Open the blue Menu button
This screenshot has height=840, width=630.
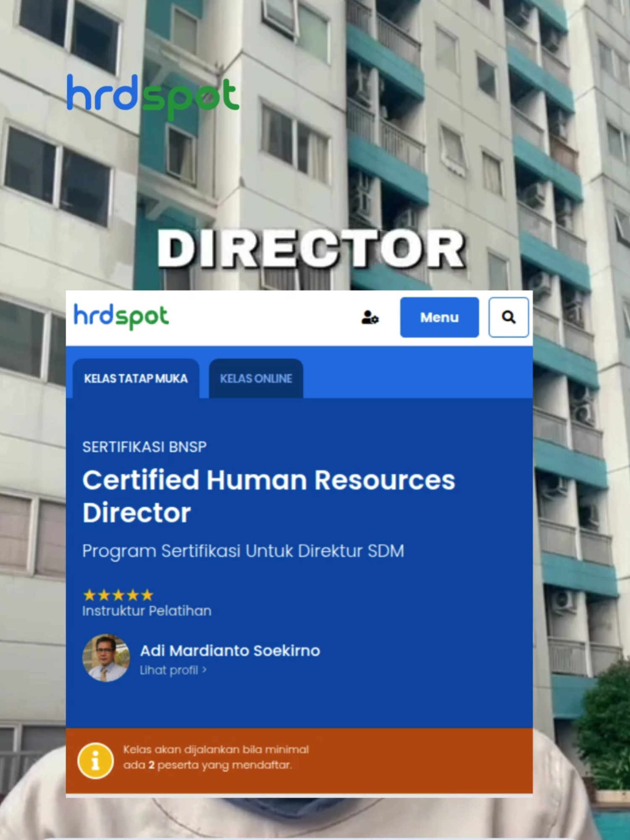[439, 317]
